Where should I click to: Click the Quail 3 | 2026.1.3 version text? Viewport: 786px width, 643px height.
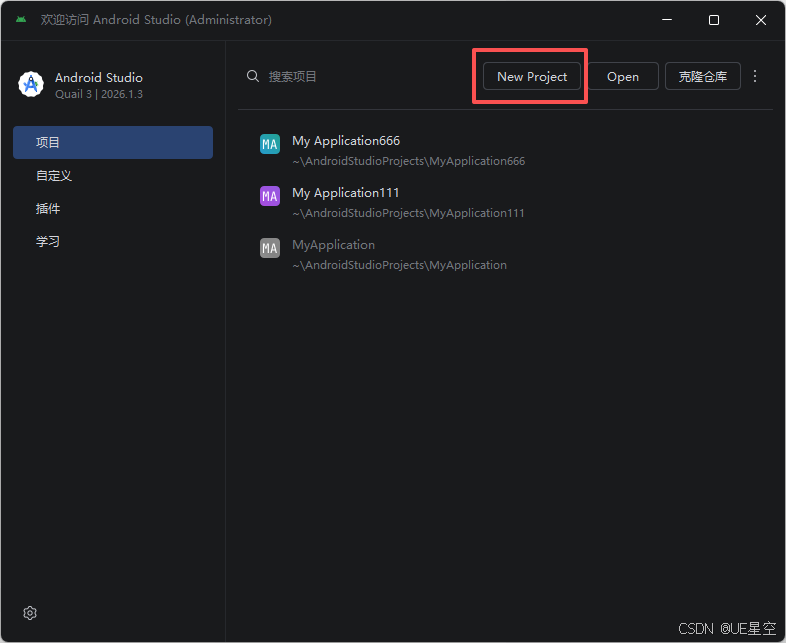[x=99, y=94]
